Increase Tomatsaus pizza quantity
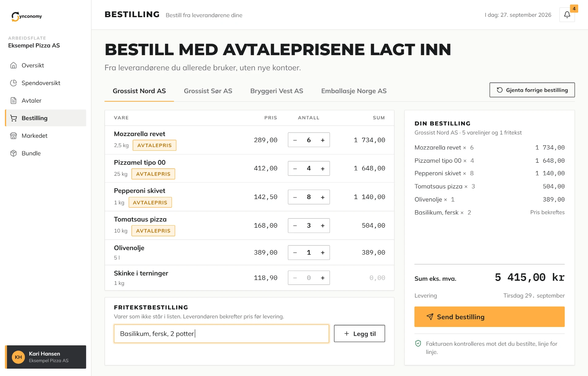Image resolution: width=588 pixels, height=376 pixels. pos(322,226)
